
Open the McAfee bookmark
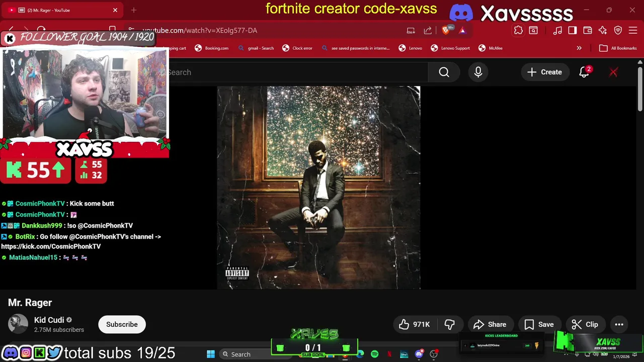point(491,48)
